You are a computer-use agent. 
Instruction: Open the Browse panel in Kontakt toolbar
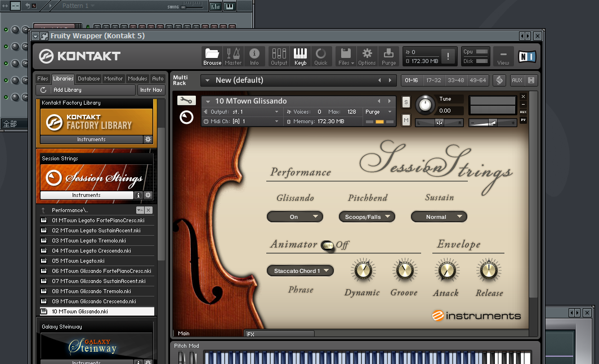[x=212, y=56]
